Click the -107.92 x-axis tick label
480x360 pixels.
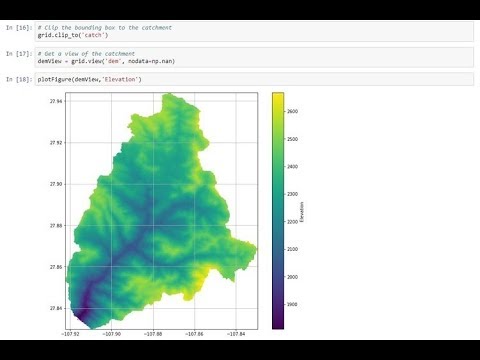click(x=71, y=334)
